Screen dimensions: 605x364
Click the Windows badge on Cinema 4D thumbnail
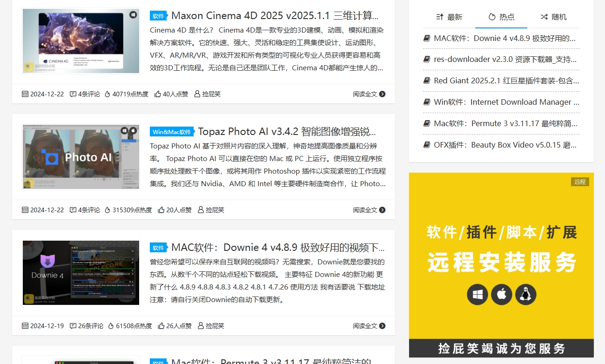[133, 15]
